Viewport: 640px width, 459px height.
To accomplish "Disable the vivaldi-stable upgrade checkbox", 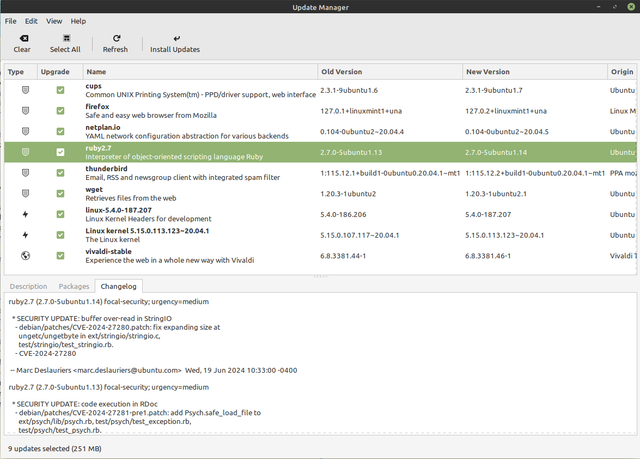I will point(60,256).
